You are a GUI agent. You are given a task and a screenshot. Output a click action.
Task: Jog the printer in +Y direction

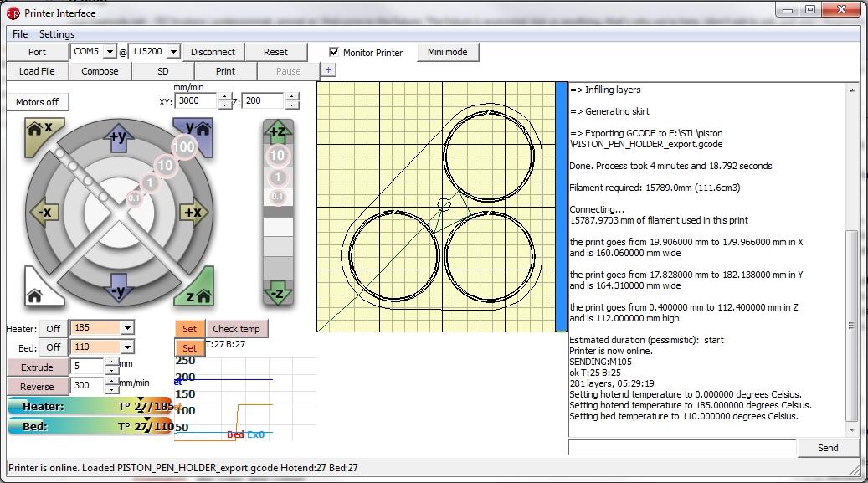click(119, 140)
